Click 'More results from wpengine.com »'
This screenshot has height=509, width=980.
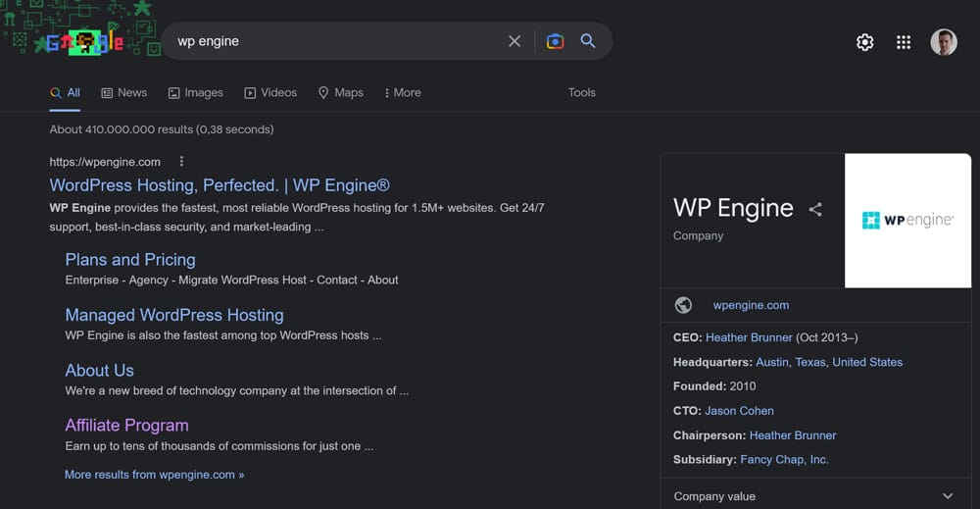click(x=155, y=475)
